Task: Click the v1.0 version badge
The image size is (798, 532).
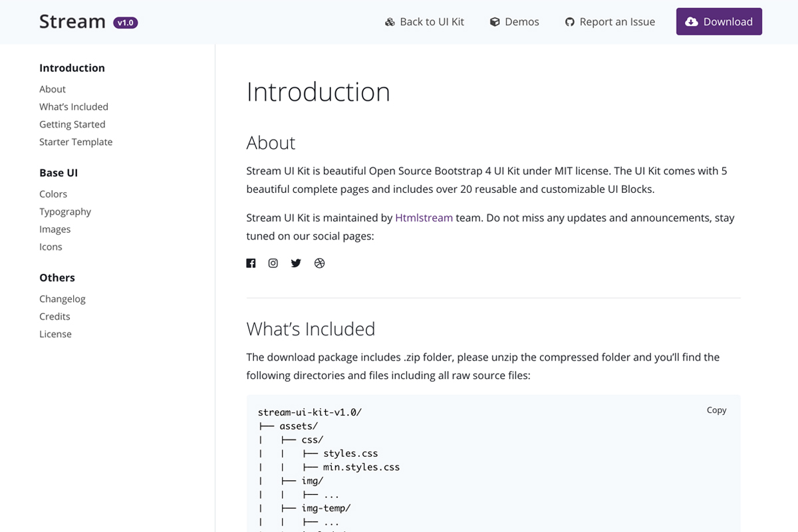Action: pyautogui.click(x=126, y=23)
